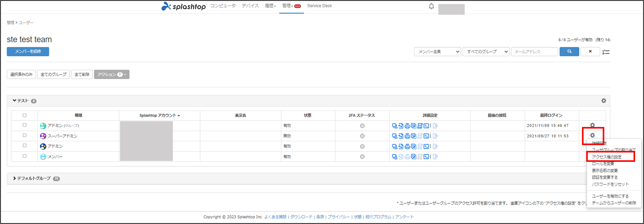Click file transfer icon in アドミン (グループ) row
Image resolution: width=644 pixels, height=224 pixels.
click(401, 126)
